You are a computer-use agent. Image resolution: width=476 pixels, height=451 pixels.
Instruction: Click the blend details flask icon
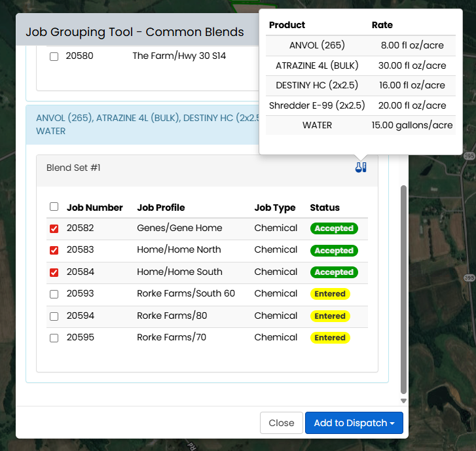pos(360,168)
